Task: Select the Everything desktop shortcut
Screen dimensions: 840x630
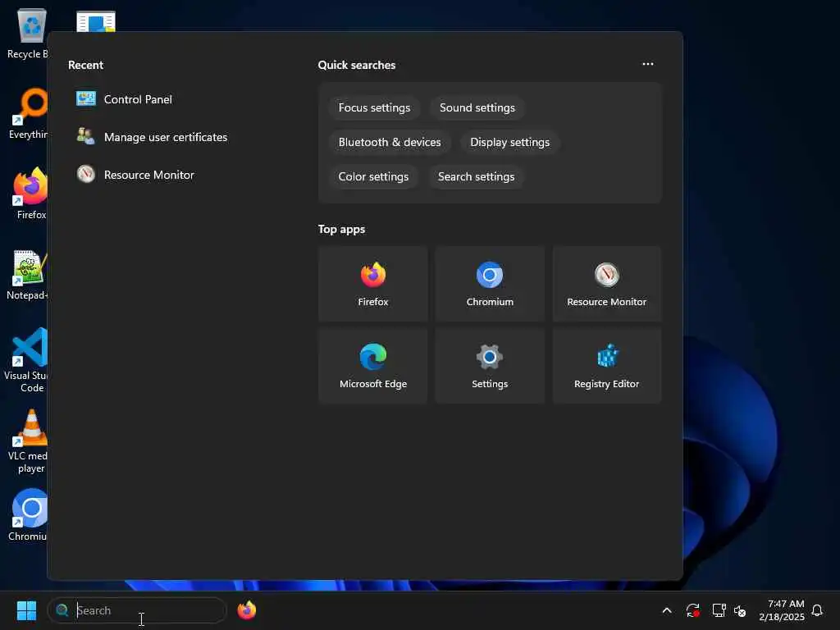Action: pyautogui.click(x=28, y=113)
